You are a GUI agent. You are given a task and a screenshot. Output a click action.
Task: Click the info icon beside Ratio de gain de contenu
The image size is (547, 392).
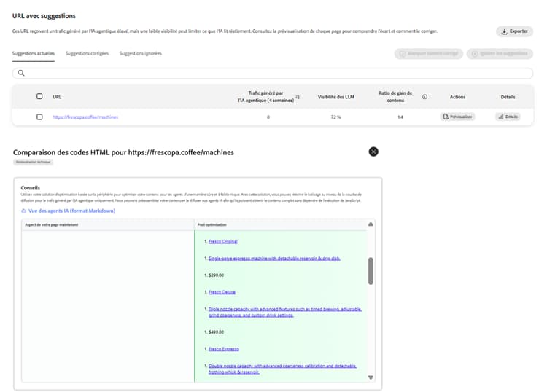click(424, 97)
